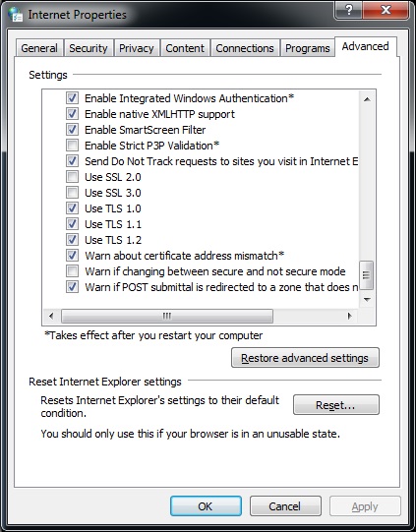Uncheck Enable SmartScreen Filter
This screenshot has width=416, height=532.
(72, 129)
